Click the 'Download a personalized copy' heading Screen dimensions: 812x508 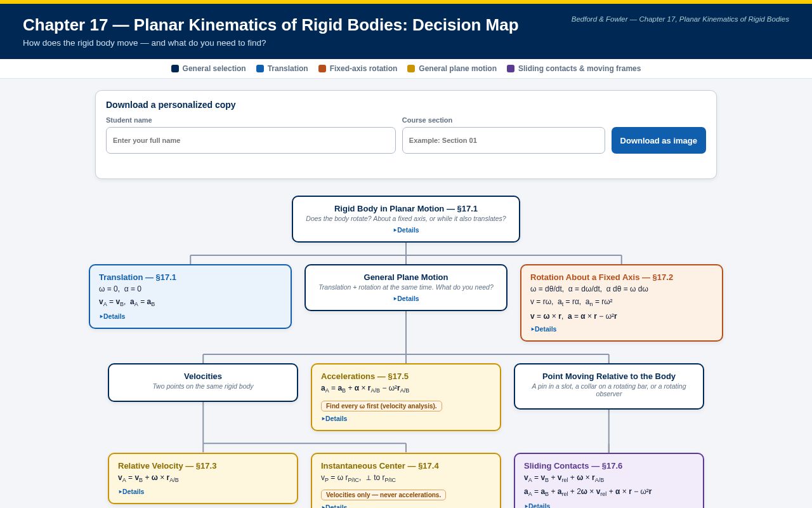pyautogui.click(x=171, y=105)
